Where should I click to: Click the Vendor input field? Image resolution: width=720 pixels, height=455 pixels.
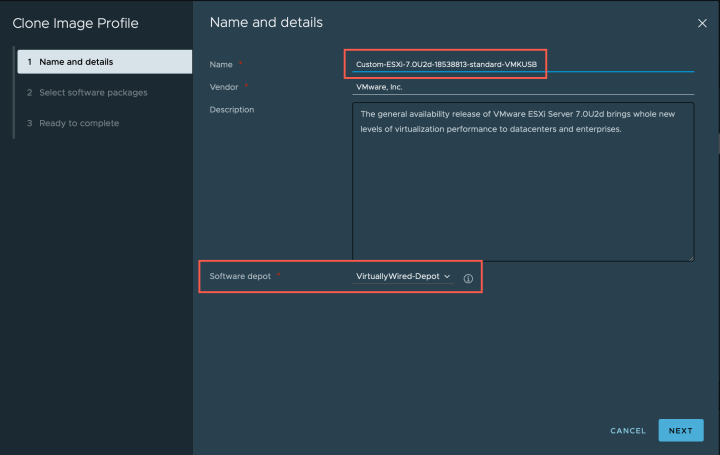523,87
